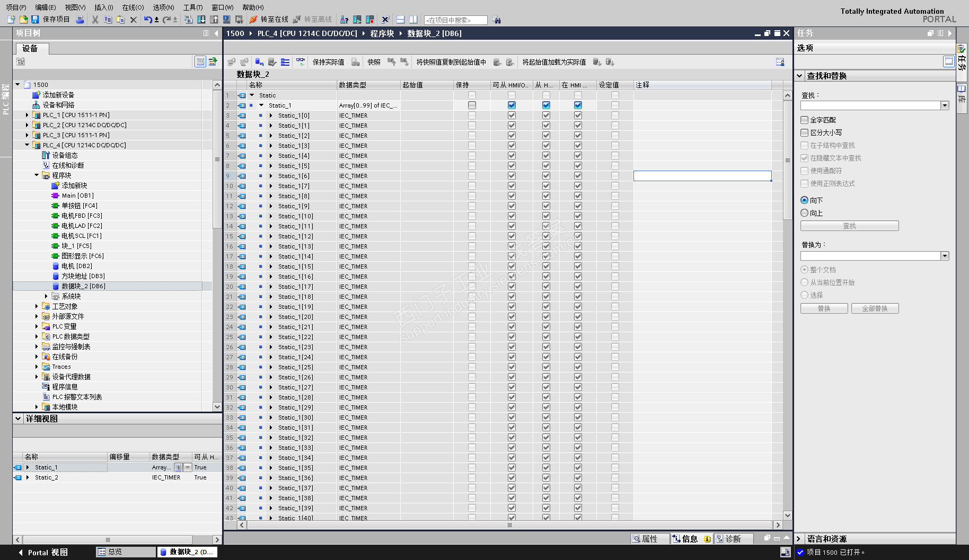Click the expanded mode icon in data block toolbar
Viewport: 969px width, 560px height.
coord(285,62)
